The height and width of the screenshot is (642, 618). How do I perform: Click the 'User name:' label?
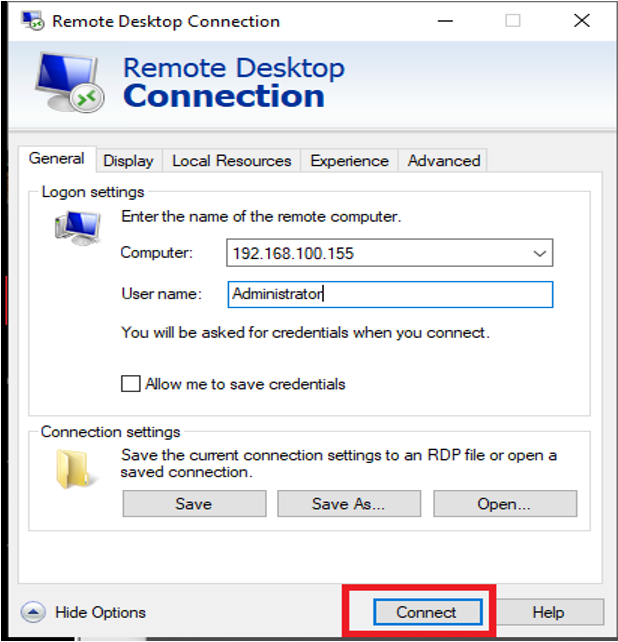click(161, 294)
